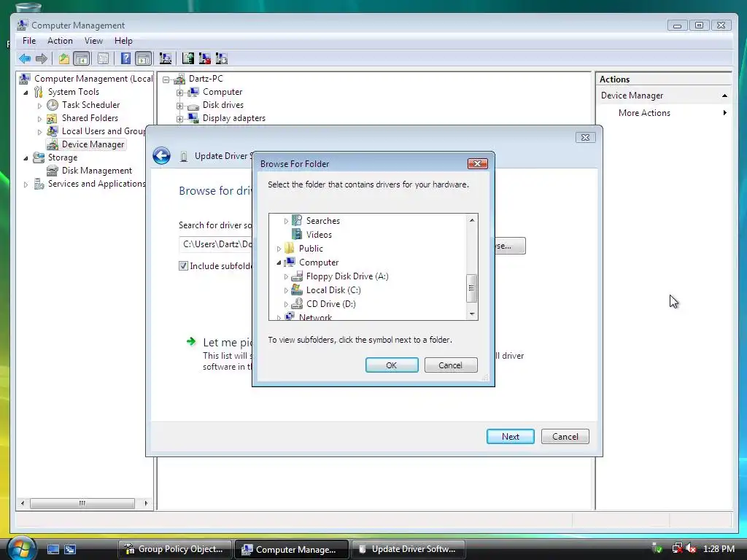Click the taskbar clock showing 1:28 PM

tap(719, 549)
